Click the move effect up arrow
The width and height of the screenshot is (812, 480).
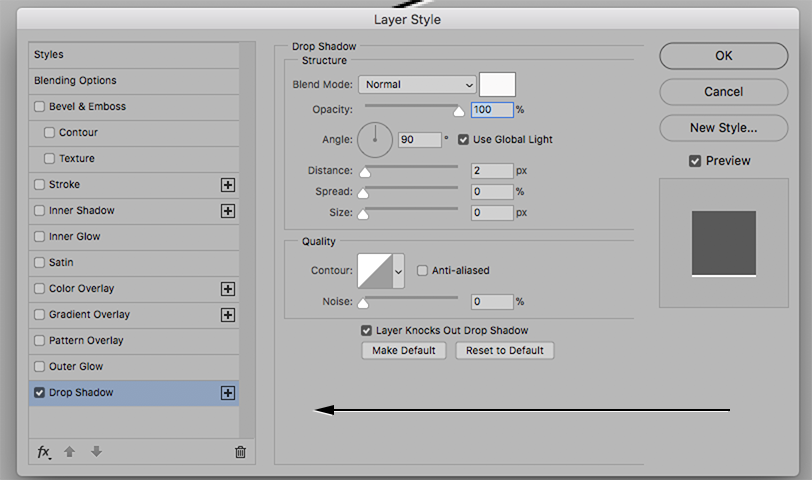[70, 452]
